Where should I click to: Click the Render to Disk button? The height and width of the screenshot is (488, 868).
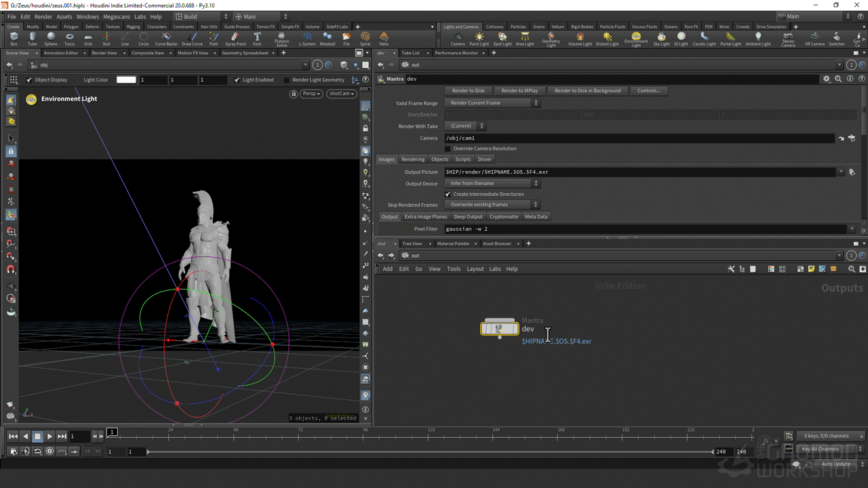[468, 91]
